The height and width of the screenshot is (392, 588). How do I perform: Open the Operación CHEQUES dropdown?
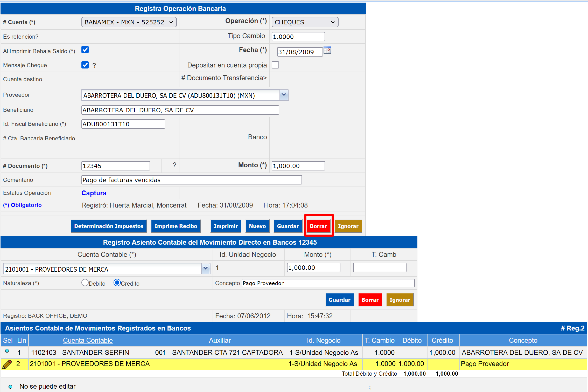305,22
